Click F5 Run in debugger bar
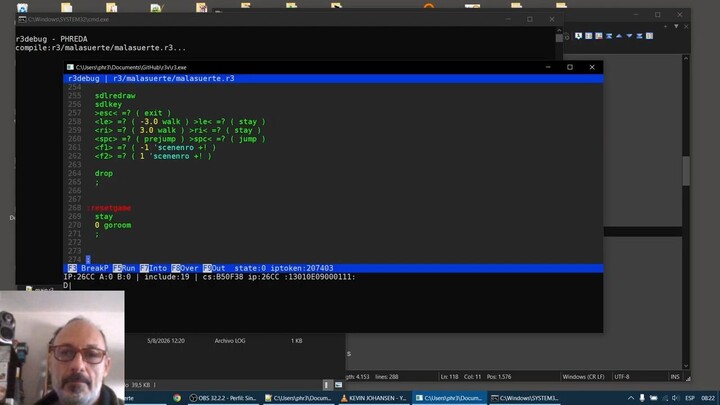 coord(124,268)
